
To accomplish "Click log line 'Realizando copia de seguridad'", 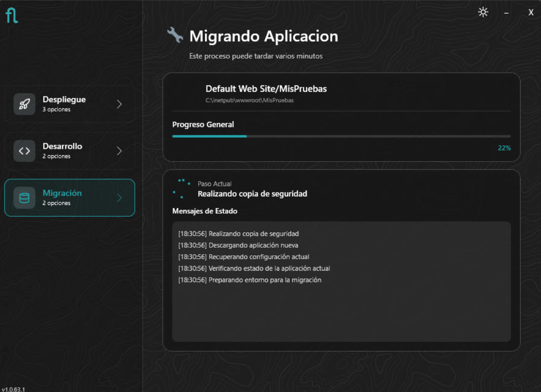I will coord(238,234).
